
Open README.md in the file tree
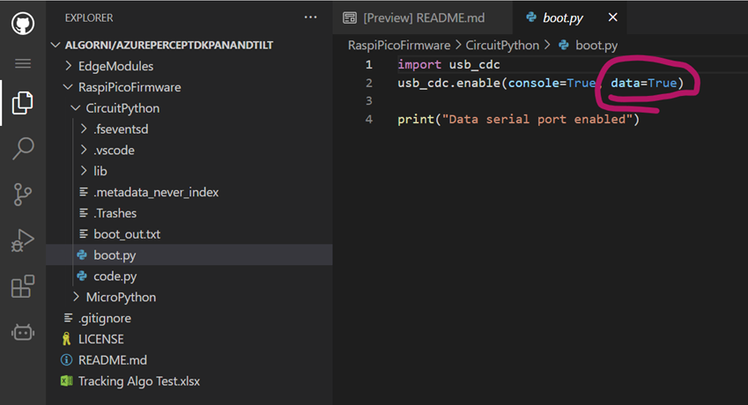point(113,360)
